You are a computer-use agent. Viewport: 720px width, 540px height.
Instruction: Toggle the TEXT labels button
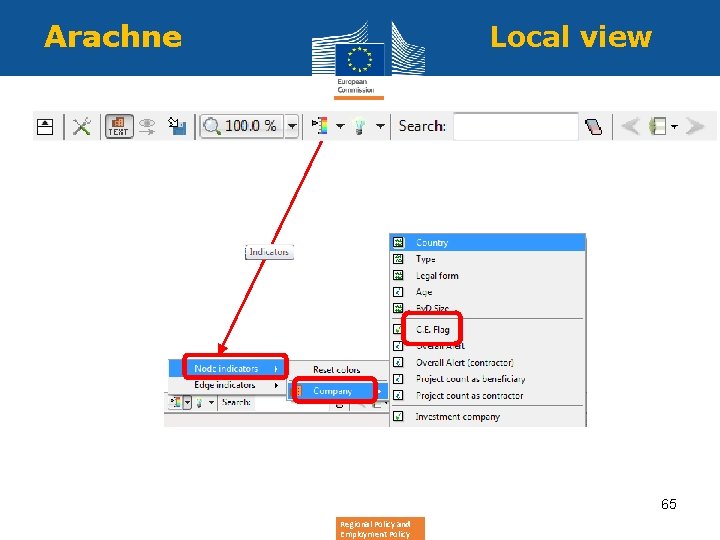pos(119,126)
